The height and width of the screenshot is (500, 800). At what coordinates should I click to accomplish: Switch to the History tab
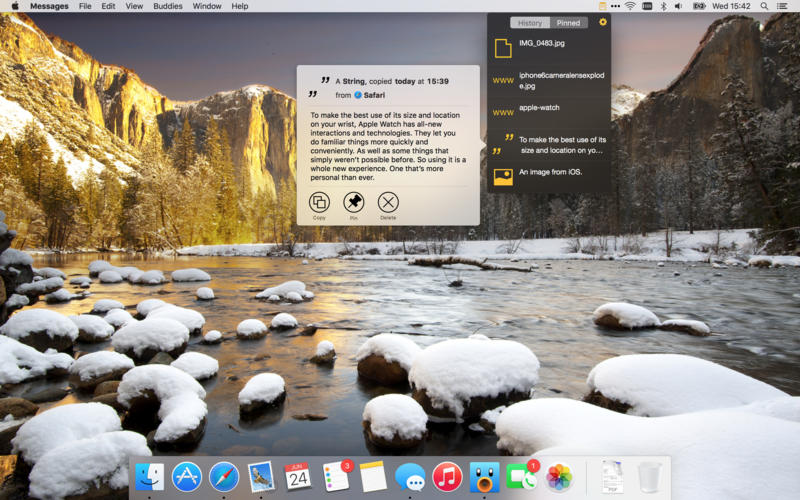[530, 23]
